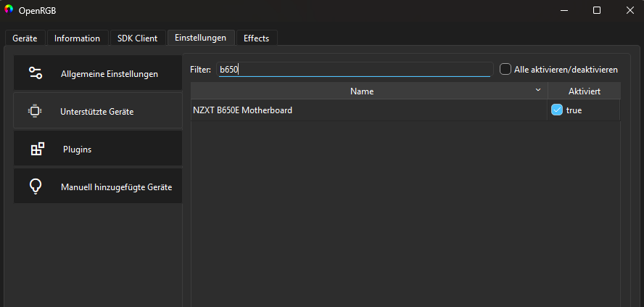Minimize the OpenRGB window
Image resolution: width=644 pixels, height=307 pixels.
[x=564, y=10]
